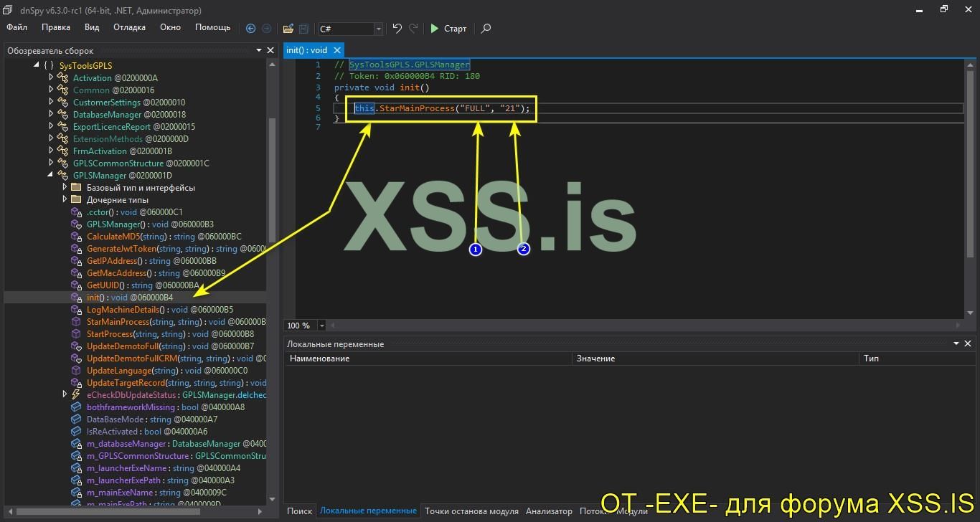Open the 100 % zoom dropdown

pyautogui.click(x=321, y=326)
